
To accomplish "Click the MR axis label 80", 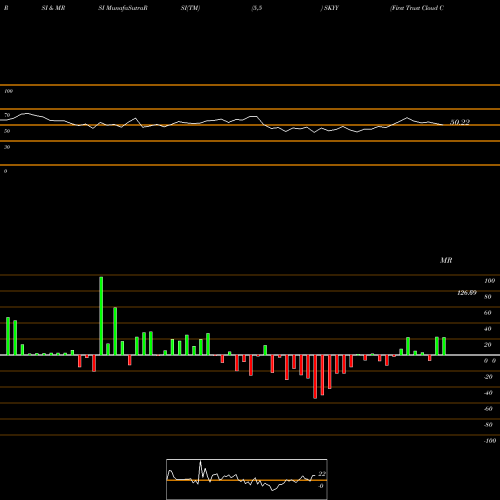I will (x=488, y=297).
